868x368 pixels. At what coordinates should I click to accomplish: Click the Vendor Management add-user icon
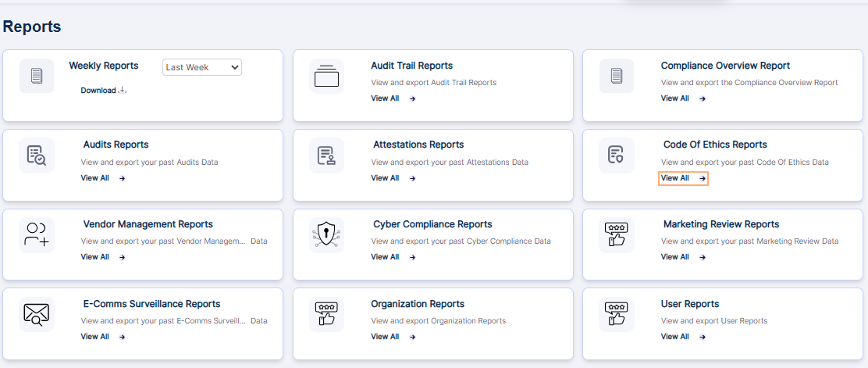[x=37, y=235]
